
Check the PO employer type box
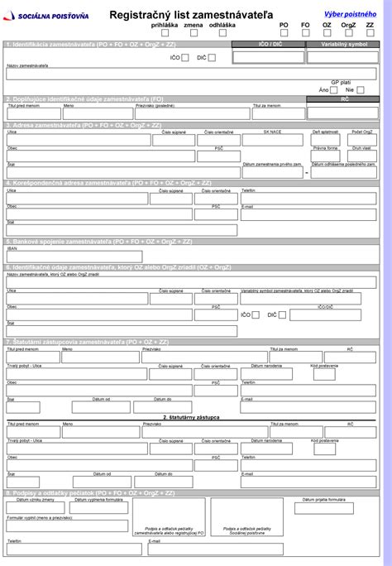point(284,33)
